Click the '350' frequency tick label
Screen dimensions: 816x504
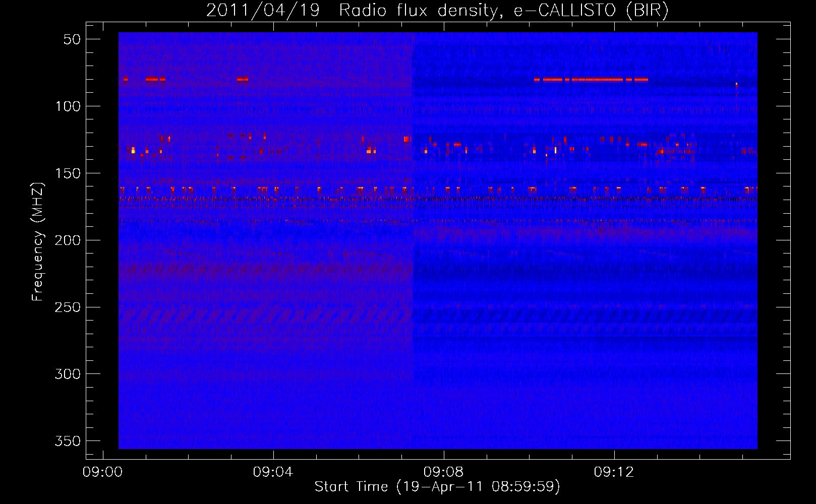point(68,441)
